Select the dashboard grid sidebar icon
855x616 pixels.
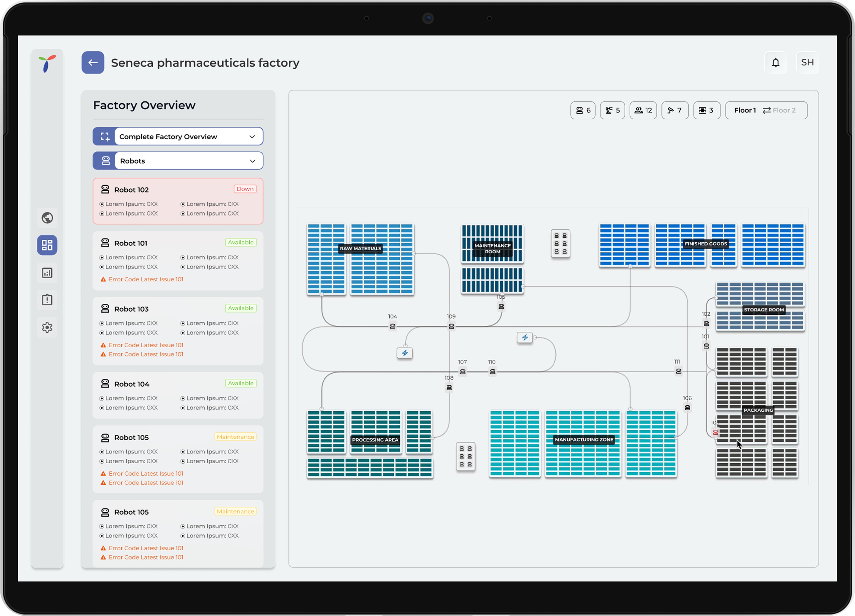(x=47, y=245)
